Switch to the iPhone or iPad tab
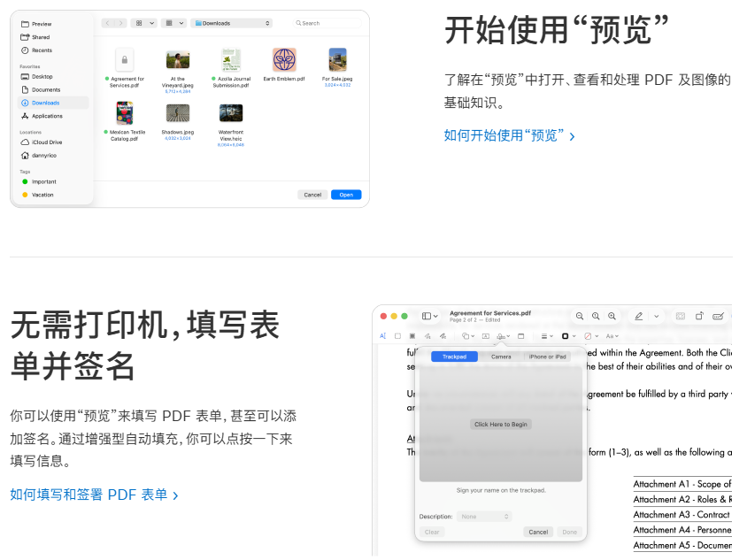Screen dimensions: 747x560 click(547, 357)
